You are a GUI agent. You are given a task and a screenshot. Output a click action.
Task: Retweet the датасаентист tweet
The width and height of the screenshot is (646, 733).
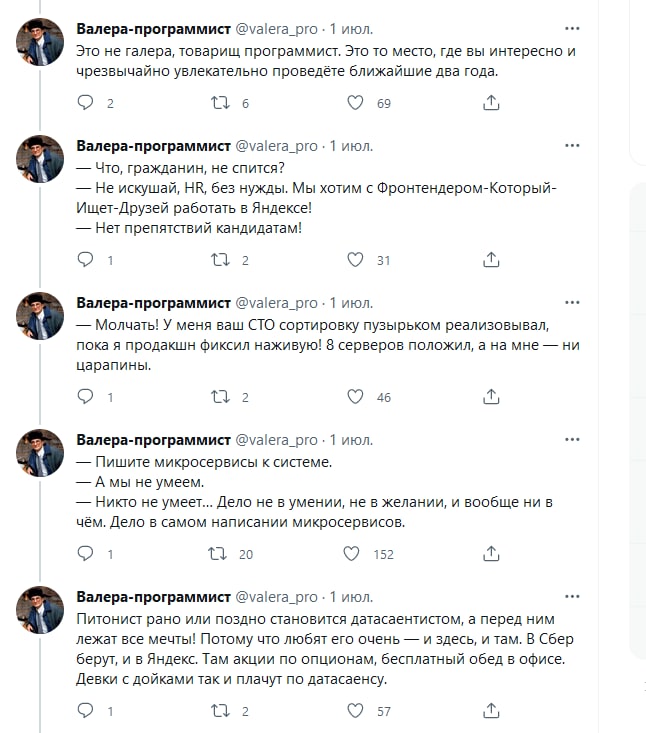(220, 711)
